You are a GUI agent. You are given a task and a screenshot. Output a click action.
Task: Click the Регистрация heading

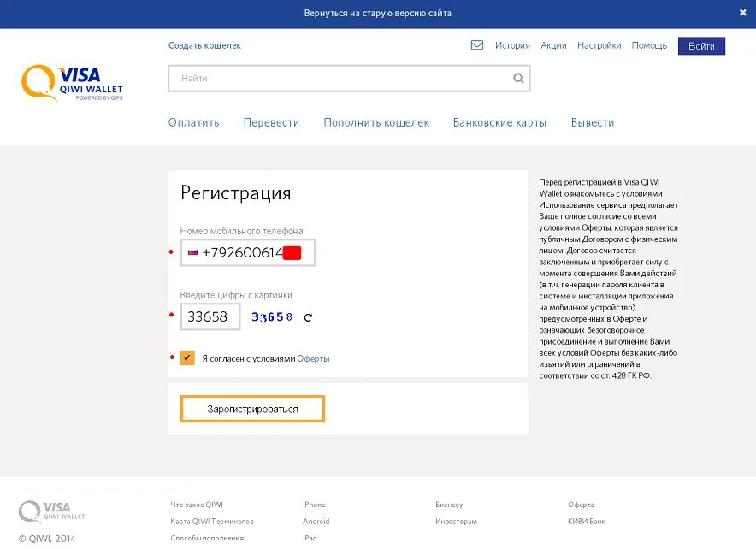(x=236, y=193)
